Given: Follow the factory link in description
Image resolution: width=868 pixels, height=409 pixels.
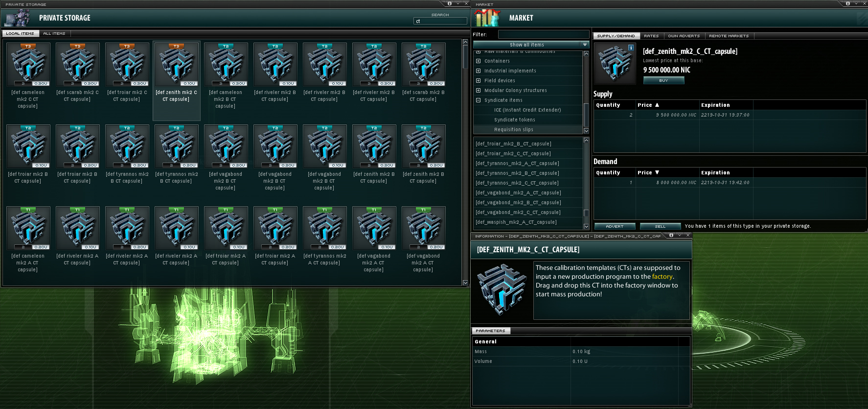Looking at the screenshot, I should pyautogui.click(x=662, y=277).
